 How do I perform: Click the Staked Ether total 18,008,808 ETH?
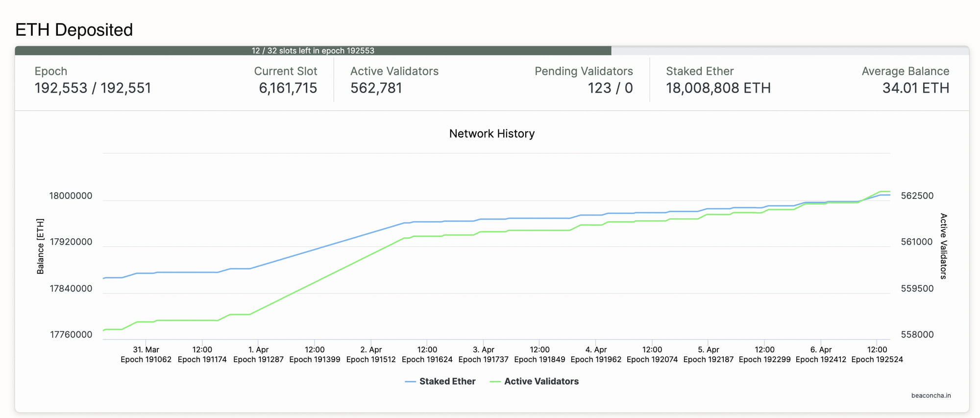click(718, 88)
